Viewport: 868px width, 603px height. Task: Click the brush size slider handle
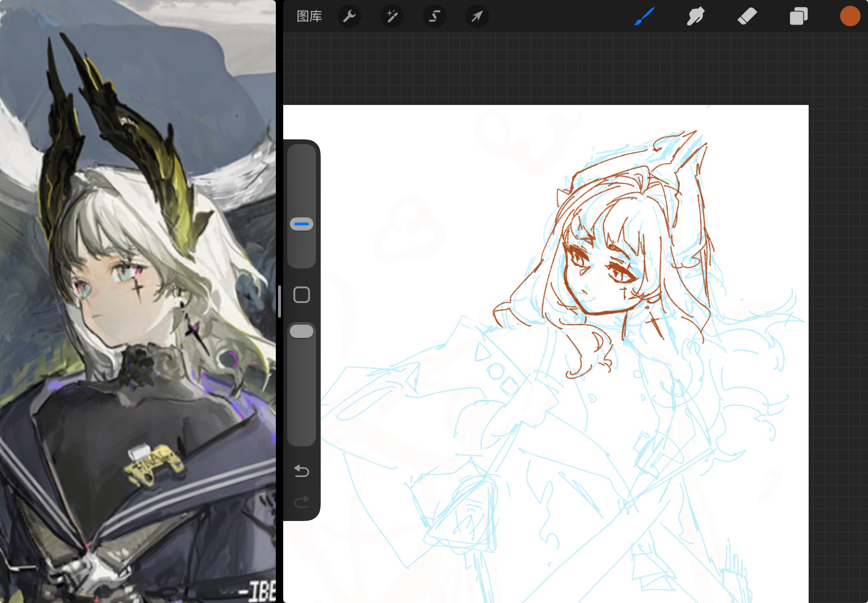pyautogui.click(x=302, y=224)
